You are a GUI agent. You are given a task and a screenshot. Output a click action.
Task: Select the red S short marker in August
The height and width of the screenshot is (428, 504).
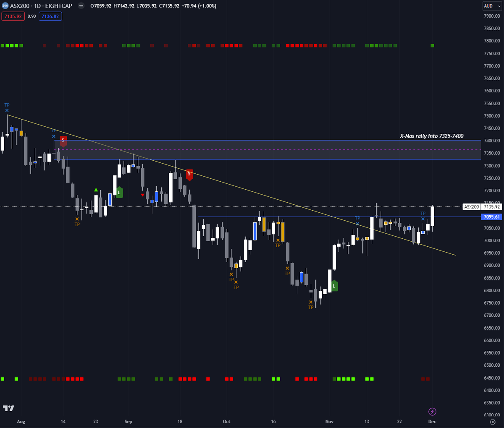point(63,141)
